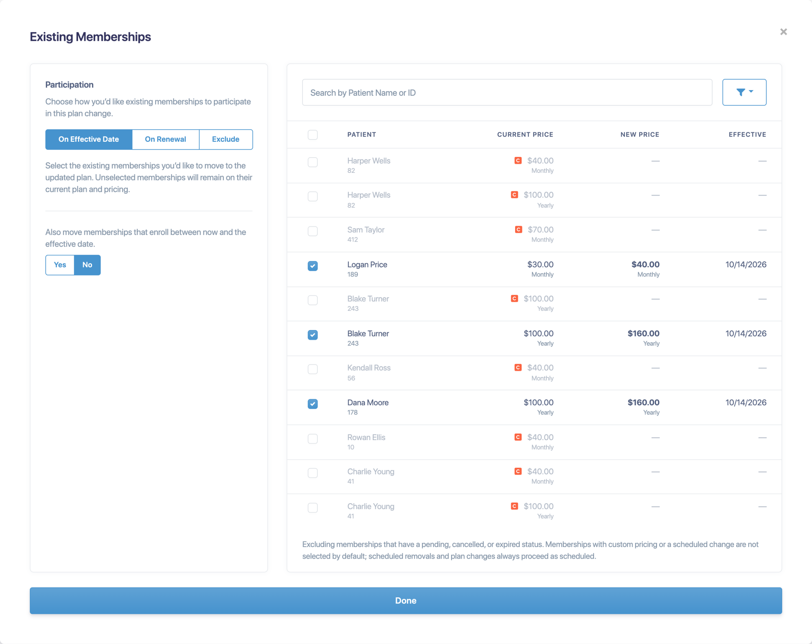Click Logan Price patient name

click(367, 264)
